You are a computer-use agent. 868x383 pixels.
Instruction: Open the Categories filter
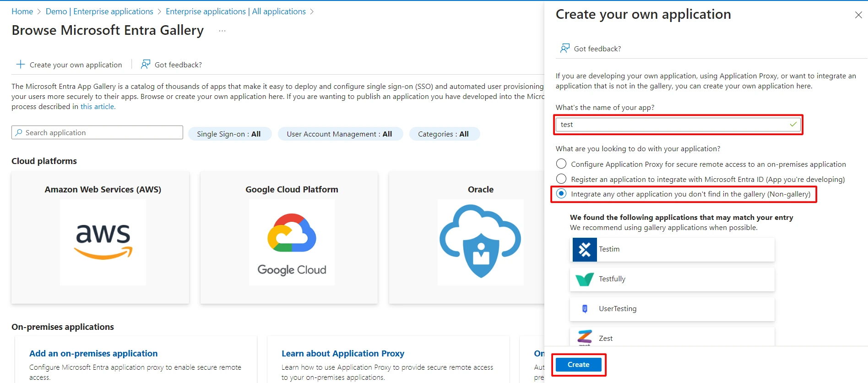coord(444,134)
